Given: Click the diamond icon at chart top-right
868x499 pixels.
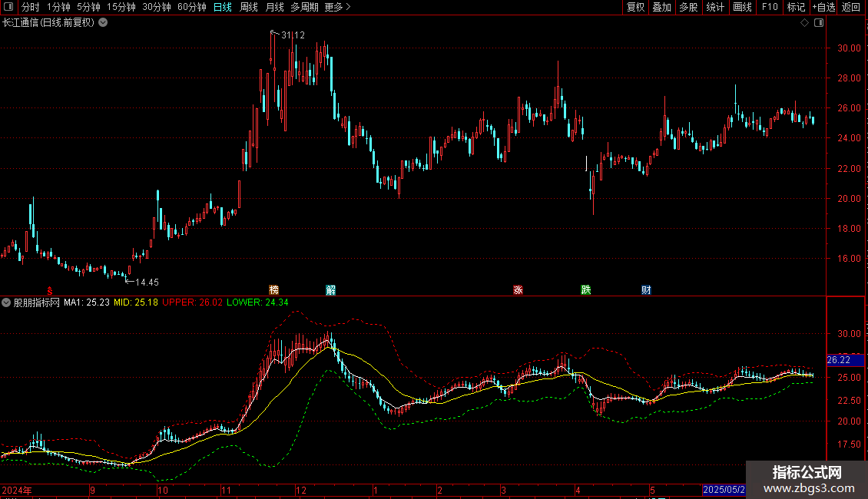Looking at the screenshot, I should [805, 23].
